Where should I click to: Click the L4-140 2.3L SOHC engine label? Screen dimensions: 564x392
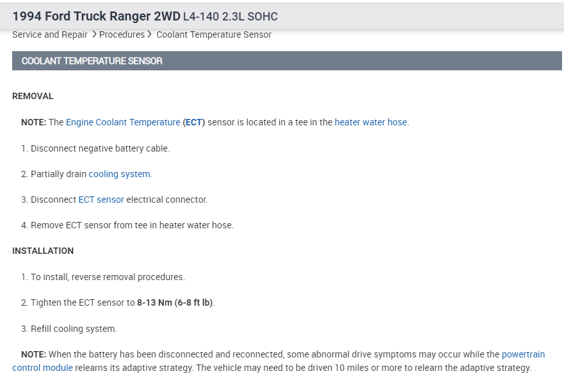tap(230, 16)
